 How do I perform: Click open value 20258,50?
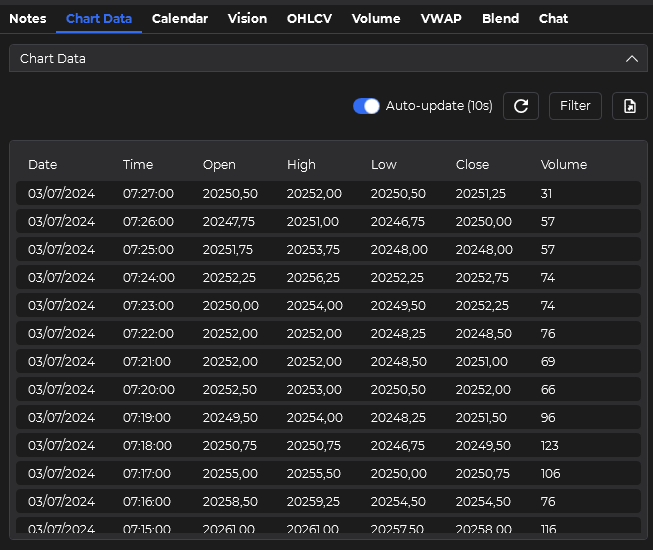230,501
